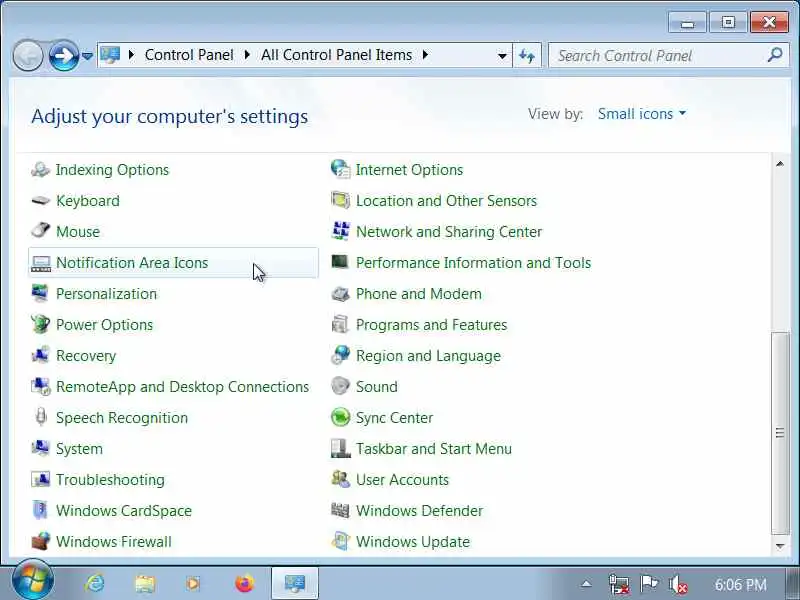This screenshot has height=600, width=800.
Task: Open the Sound settings link
Action: coord(377,387)
